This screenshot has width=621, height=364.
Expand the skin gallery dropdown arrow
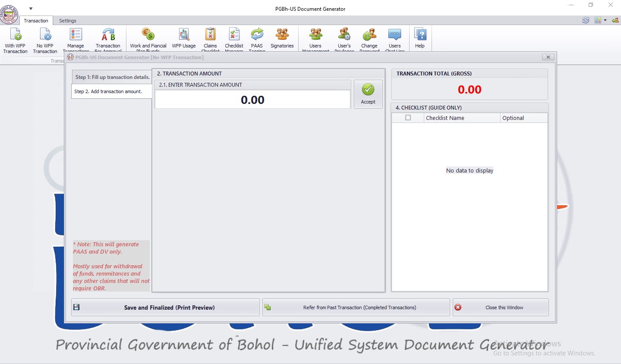tap(605, 20)
